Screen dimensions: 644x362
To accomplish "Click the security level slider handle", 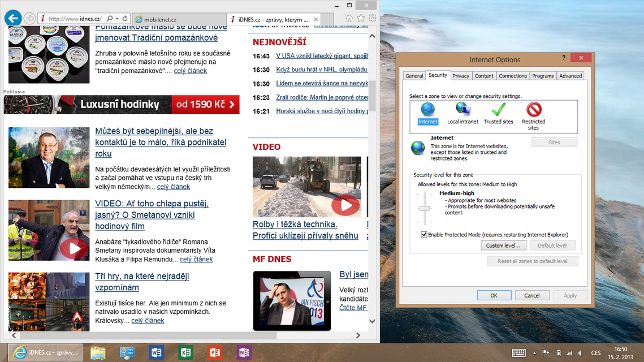I will [425, 208].
